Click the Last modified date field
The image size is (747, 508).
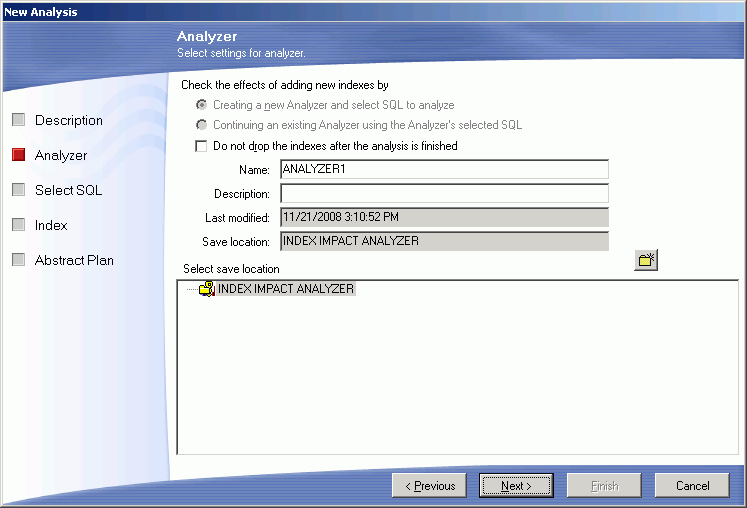point(444,217)
